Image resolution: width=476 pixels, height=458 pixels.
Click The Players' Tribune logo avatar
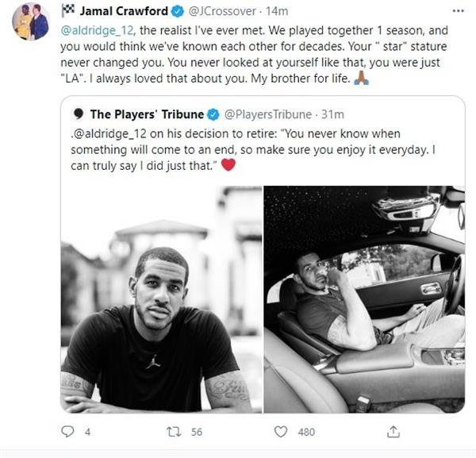[x=79, y=114]
